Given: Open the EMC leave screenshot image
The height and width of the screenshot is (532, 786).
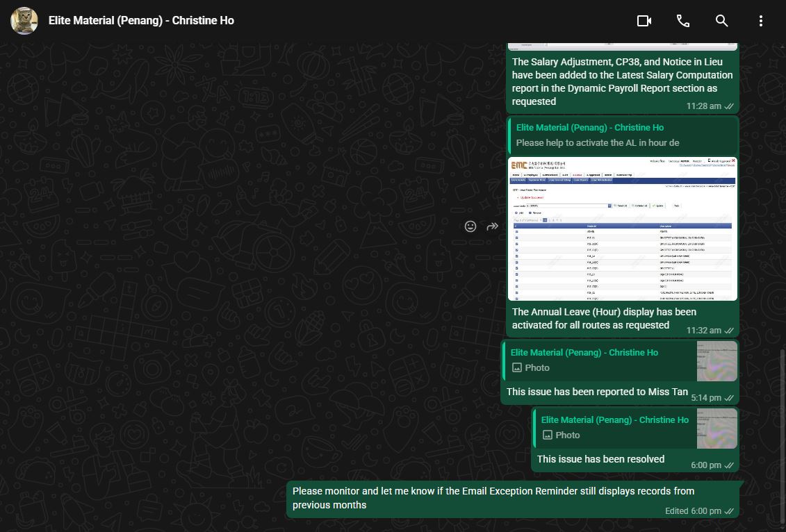Looking at the screenshot, I should tap(623, 229).
